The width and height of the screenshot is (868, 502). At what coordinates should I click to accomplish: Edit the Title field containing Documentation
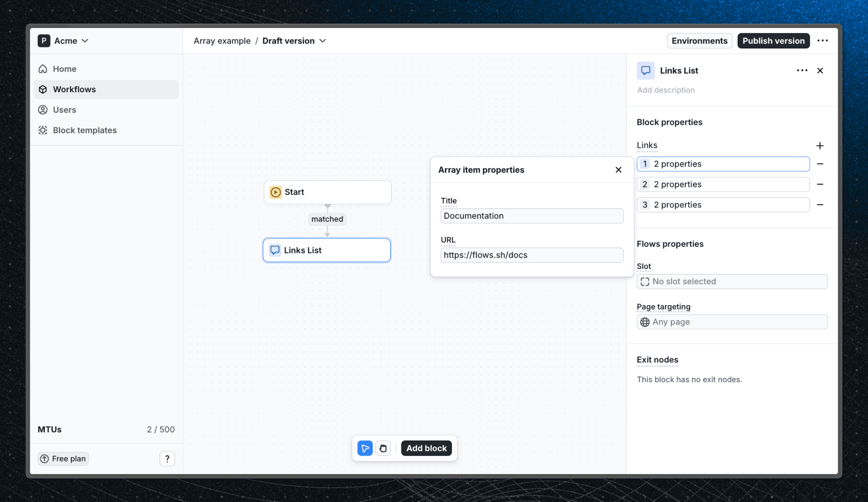(x=531, y=216)
